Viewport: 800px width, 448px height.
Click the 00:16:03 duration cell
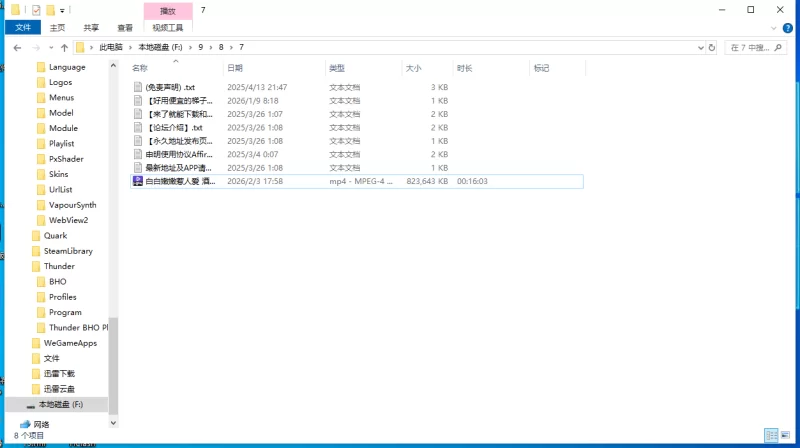472,181
